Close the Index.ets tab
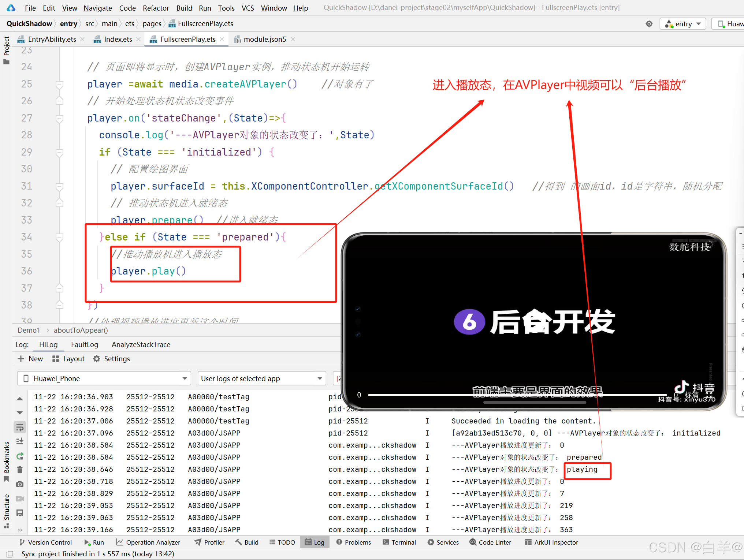This screenshot has width=744, height=560. coord(138,39)
